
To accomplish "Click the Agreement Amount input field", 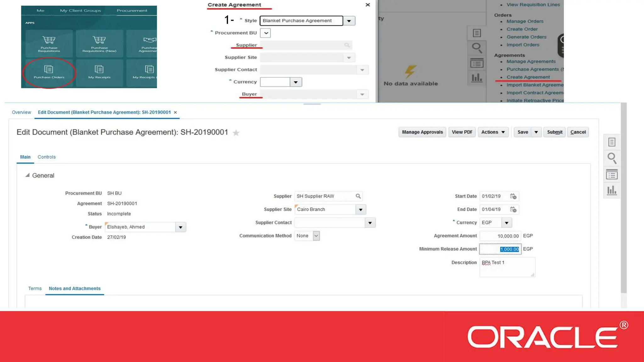I will click(500, 236).
